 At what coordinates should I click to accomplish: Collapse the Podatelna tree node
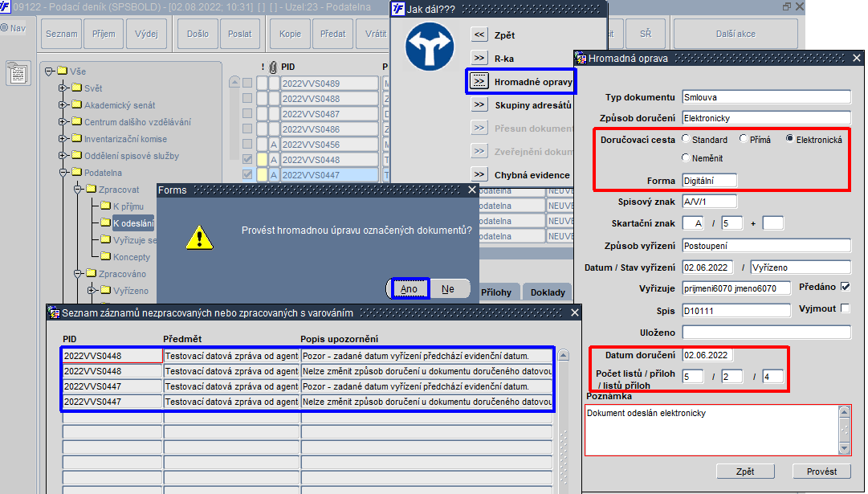tap(63, 173)
